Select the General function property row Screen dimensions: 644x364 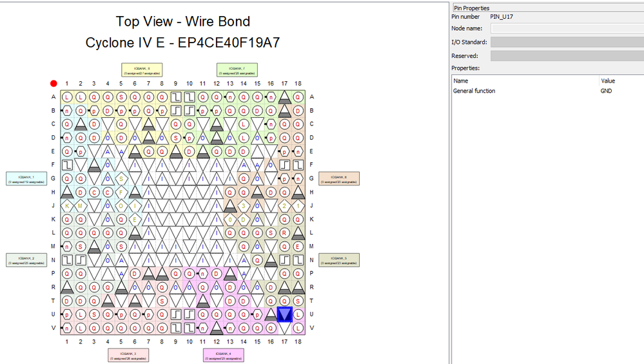coord(548,91)
